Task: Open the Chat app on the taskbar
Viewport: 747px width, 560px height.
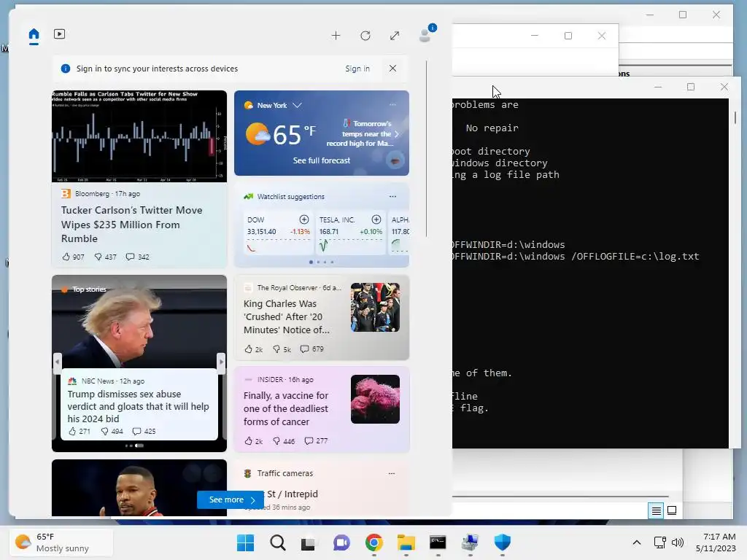Action: [x=341, y=542]
